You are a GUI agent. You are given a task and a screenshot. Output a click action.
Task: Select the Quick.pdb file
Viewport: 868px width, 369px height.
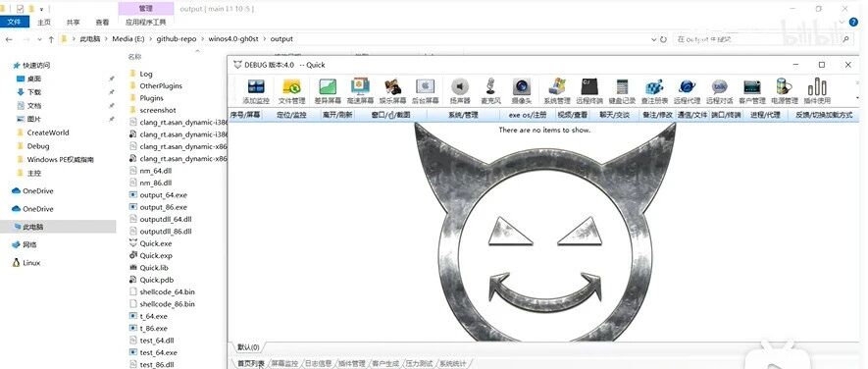pyautogui.click(x=151, y=280)
